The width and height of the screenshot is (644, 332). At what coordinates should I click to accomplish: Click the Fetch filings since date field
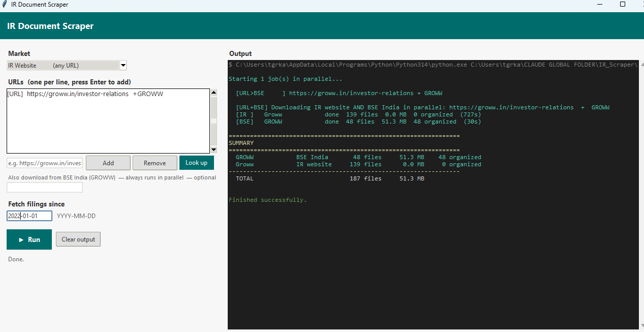29,216
